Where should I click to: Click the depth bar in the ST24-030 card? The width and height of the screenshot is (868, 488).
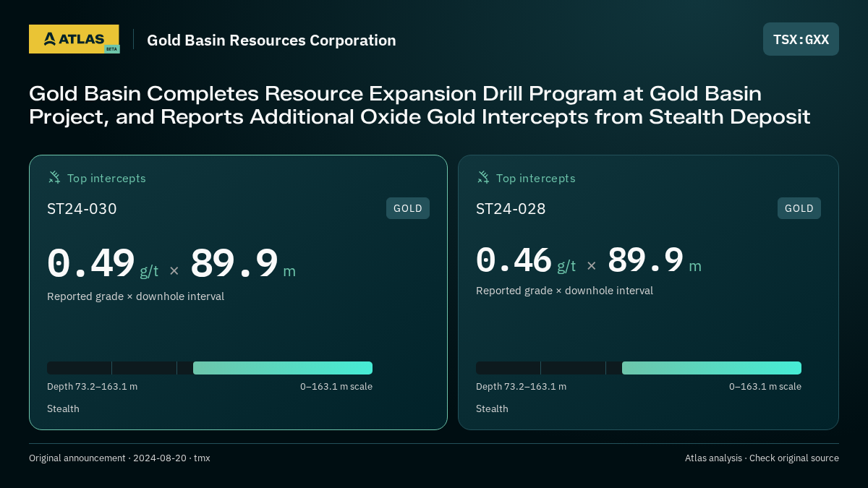(210, 368)
